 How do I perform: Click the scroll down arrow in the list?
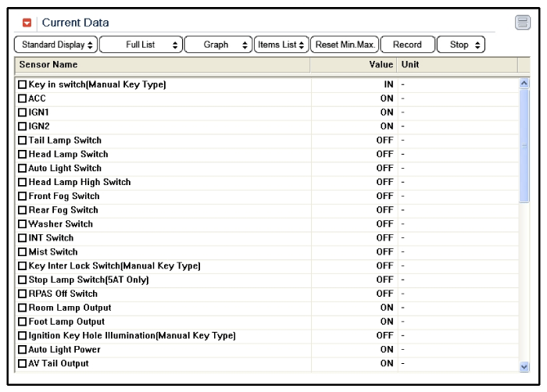point(524,365)
